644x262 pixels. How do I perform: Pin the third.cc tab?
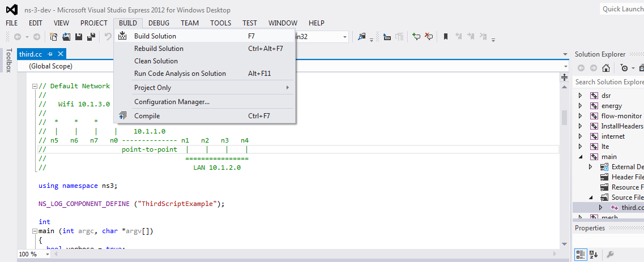(x=50, y=54)
